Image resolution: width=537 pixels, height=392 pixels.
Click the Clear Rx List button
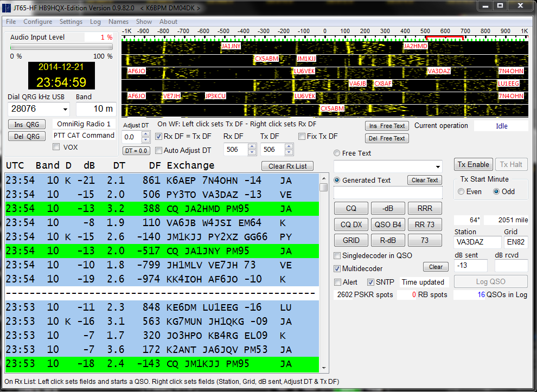click(x=287, y=166)
